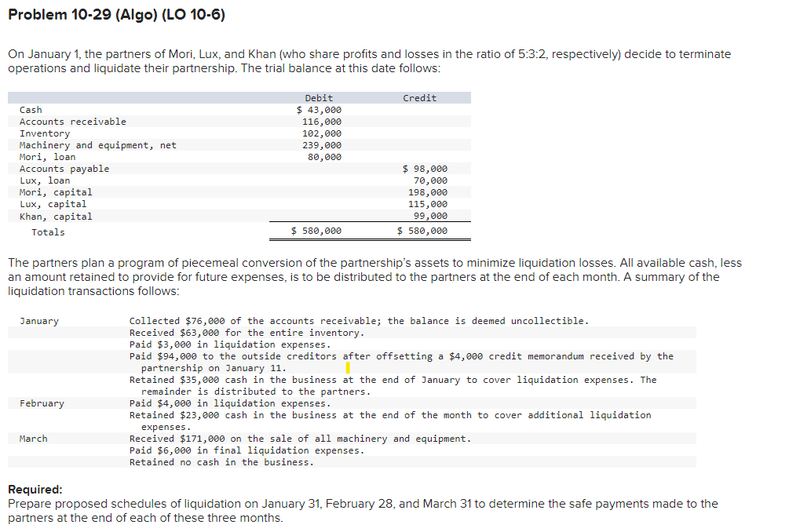This screenshot has height=532, width=811.
Task: Click the Accounts receivable row label
Action: click(x=72, y=122)
